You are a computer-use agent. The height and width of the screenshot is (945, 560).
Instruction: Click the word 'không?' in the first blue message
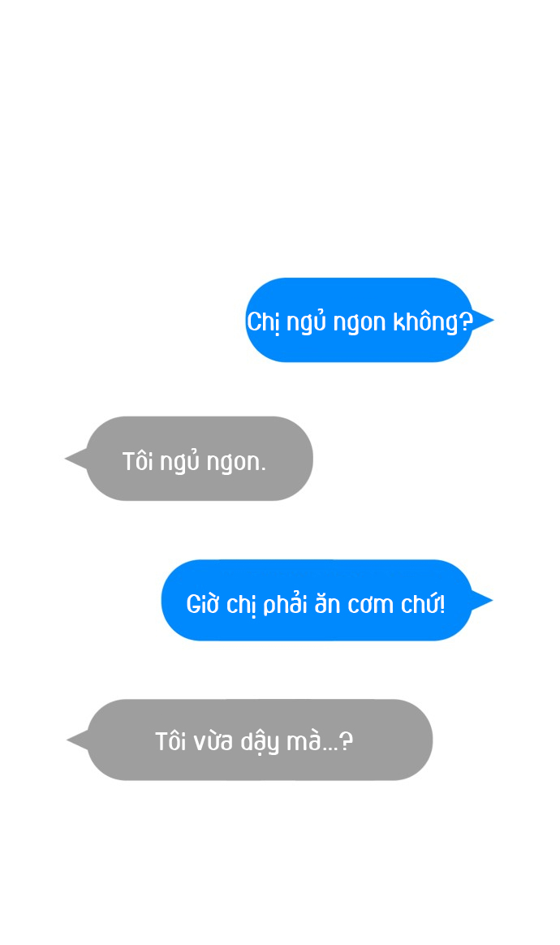click(433, 321)
